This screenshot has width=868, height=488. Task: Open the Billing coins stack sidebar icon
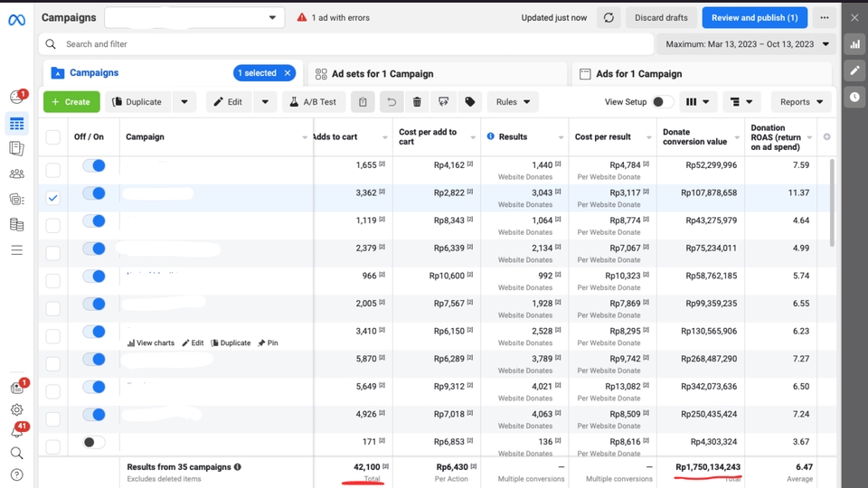click(16, 224)
